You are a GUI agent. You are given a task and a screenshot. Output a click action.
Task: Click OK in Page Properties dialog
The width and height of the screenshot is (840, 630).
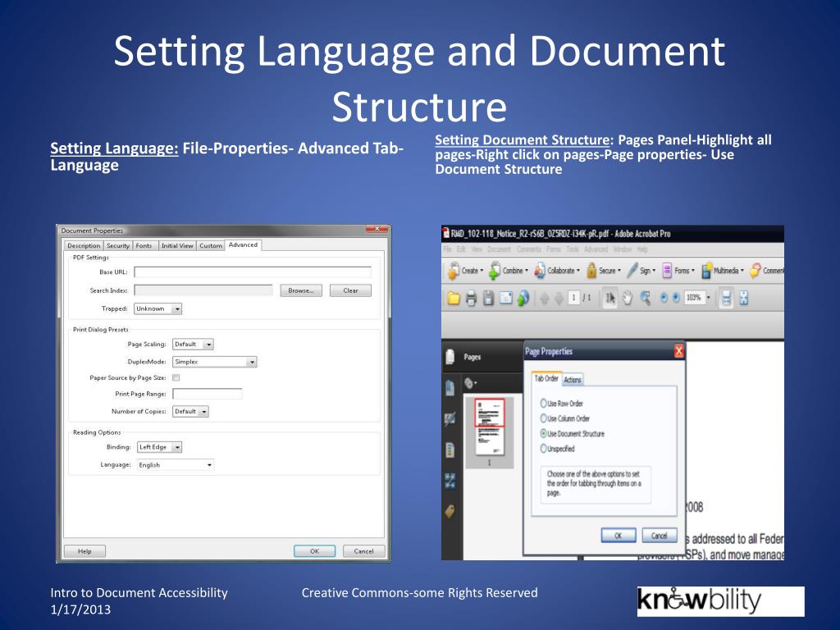click(619, 535)
